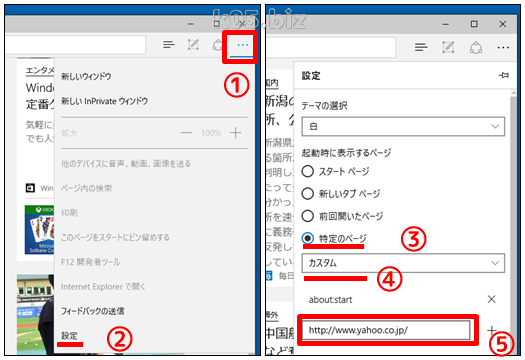Close the right Edge window
Viewport: 525px width, 360px height.
click(503, 24)
